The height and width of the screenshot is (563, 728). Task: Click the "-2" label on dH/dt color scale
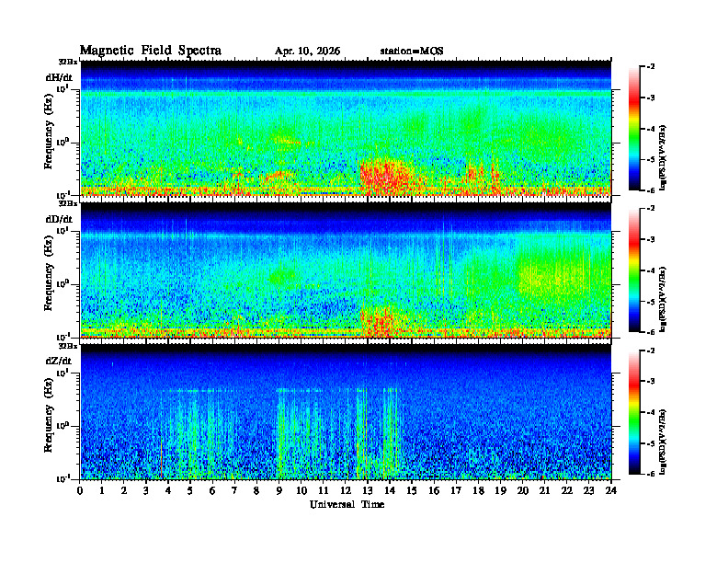651,67
